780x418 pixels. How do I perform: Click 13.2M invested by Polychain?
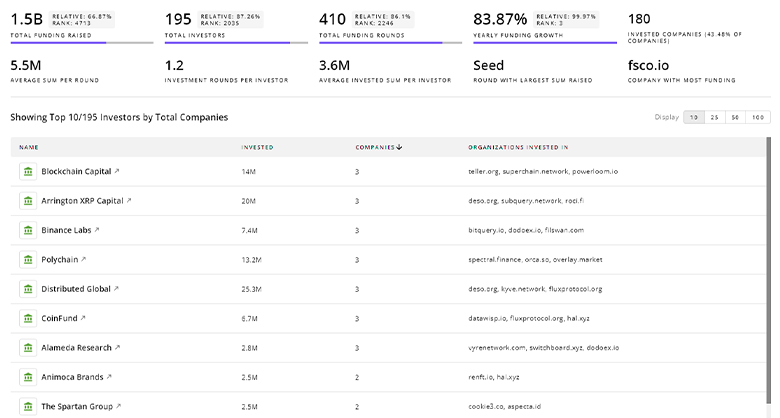coord(251,260)
